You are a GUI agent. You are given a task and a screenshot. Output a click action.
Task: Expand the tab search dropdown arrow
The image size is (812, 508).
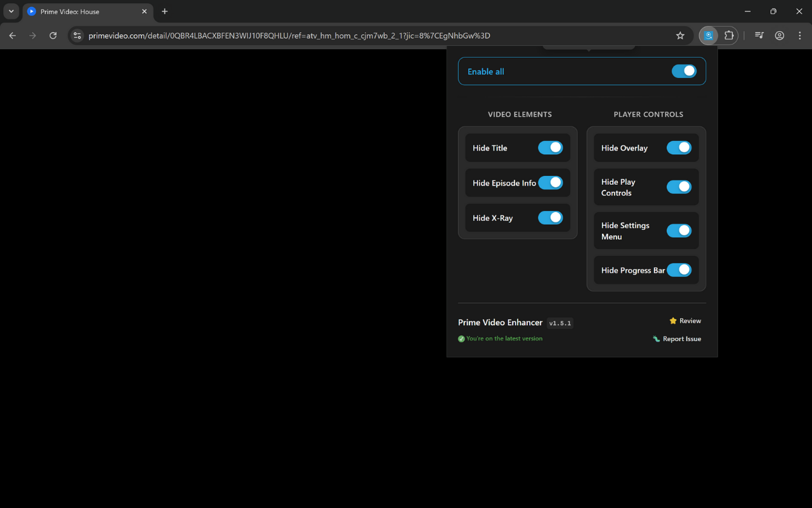tap(11, 11)
